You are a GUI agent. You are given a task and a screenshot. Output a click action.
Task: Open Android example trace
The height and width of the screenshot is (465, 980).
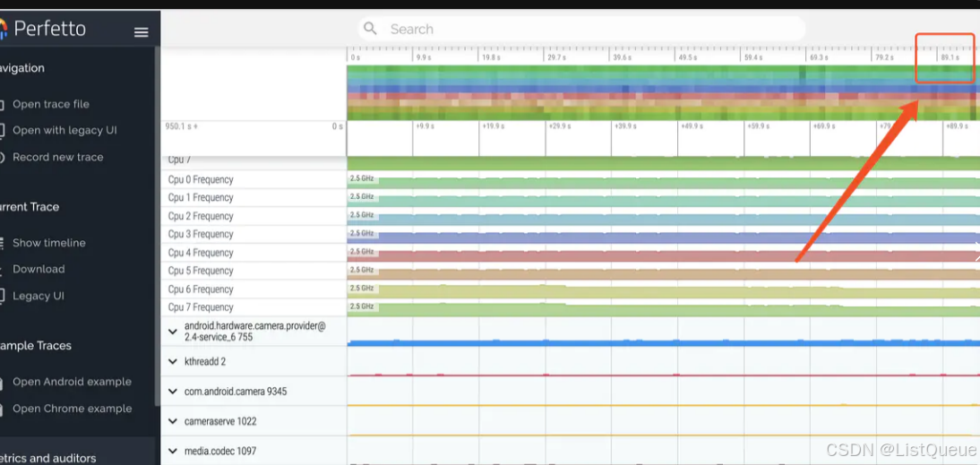pyautogui.click(x=72, y=382)
